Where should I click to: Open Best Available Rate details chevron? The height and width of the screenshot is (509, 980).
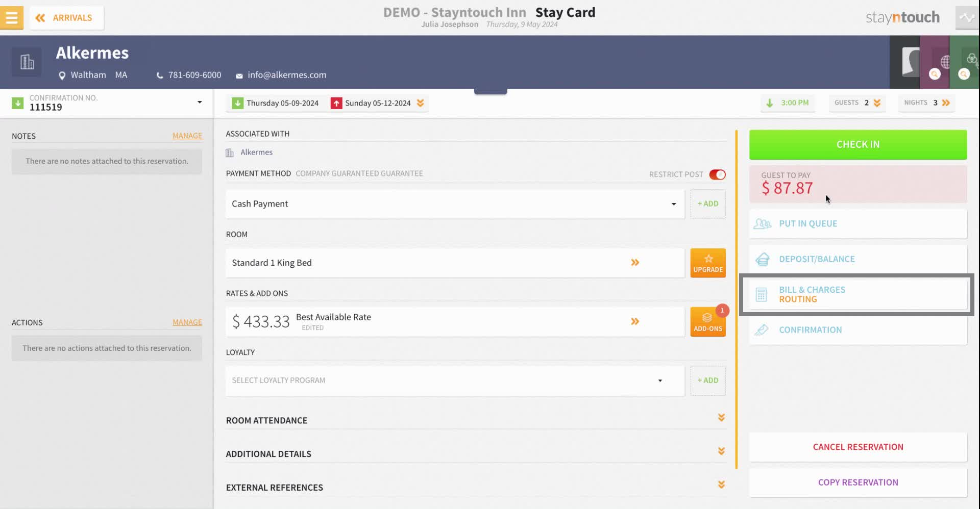coord(635,322)
